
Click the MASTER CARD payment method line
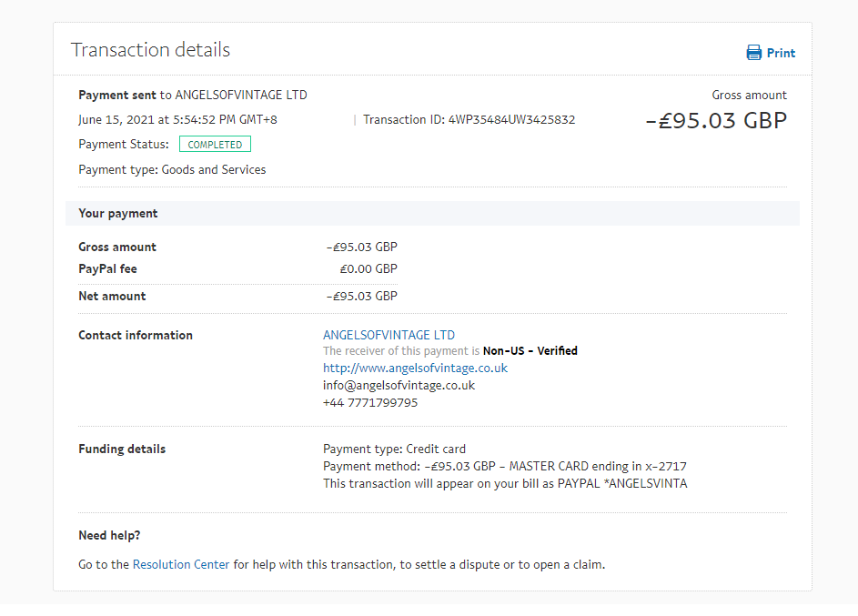[x=504, y=466]
